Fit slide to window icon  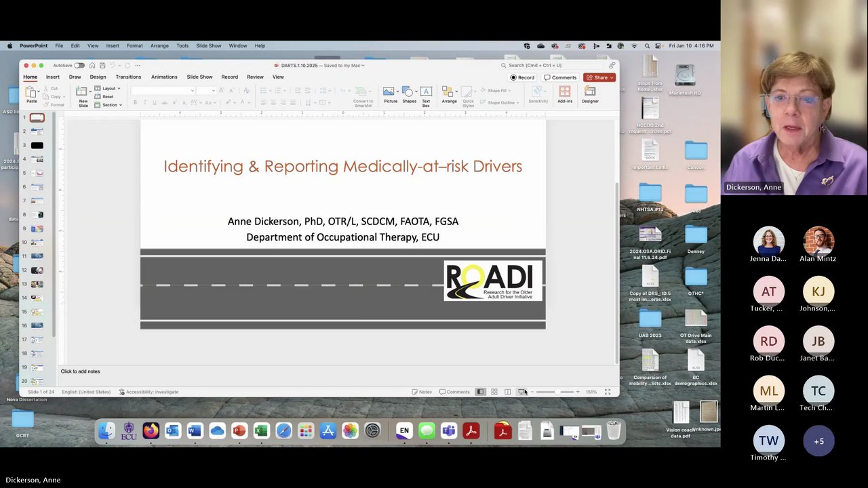tap(608, 392)
